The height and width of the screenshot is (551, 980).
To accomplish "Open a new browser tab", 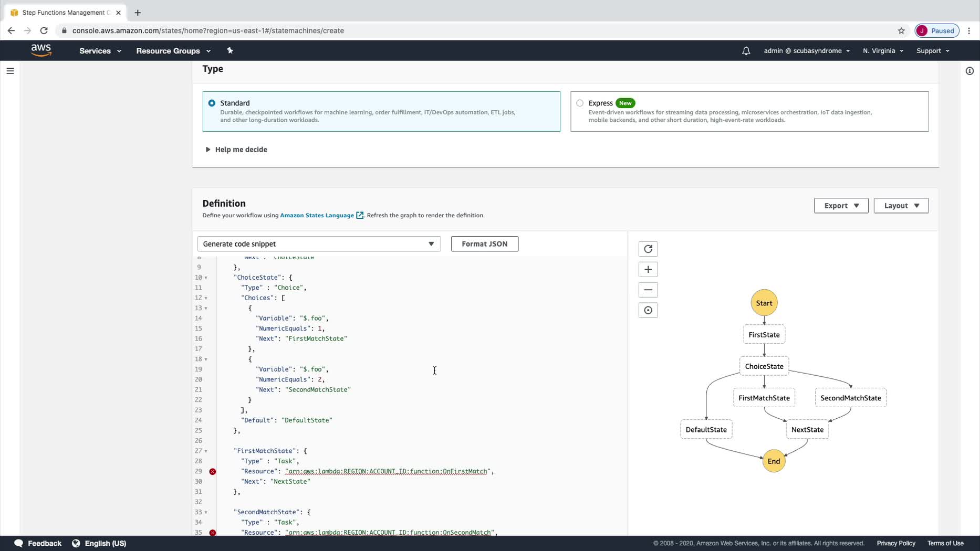I will tap(138, 13).
